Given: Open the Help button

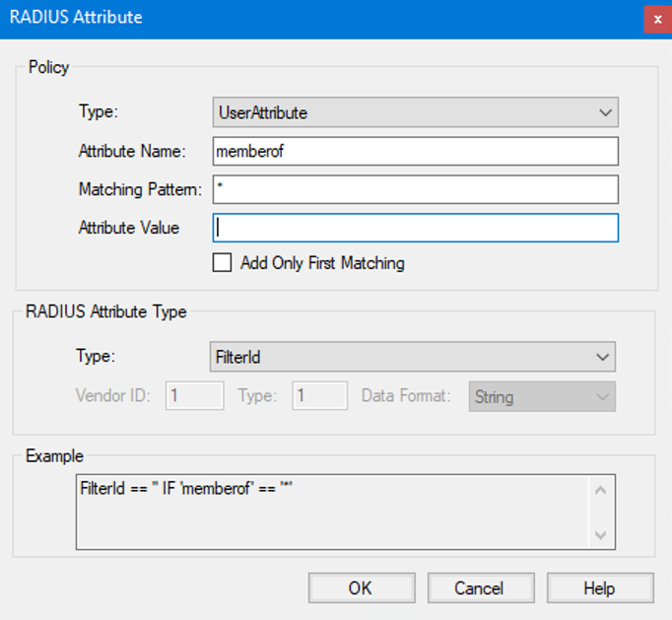Looking at the screenshot, I should tap(600, 587).
